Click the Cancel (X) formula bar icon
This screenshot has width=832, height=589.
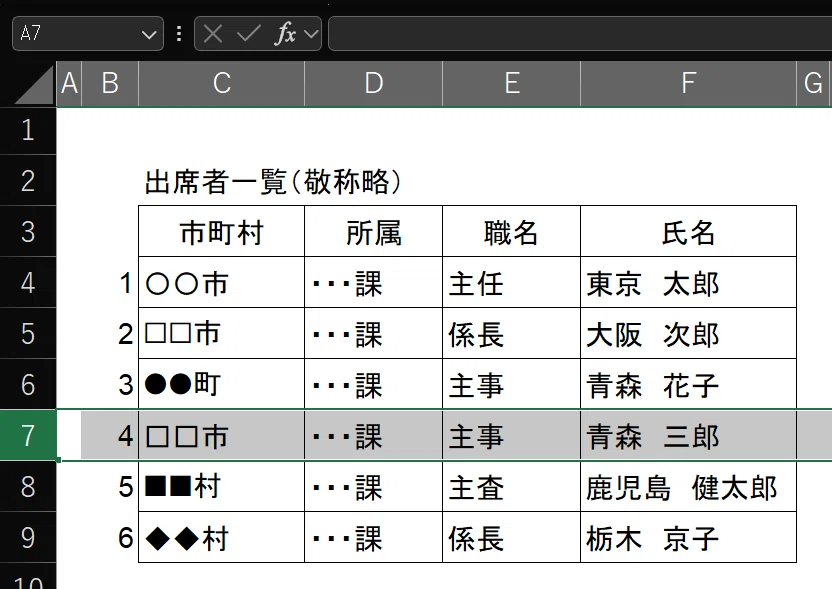tap(213, 34)
